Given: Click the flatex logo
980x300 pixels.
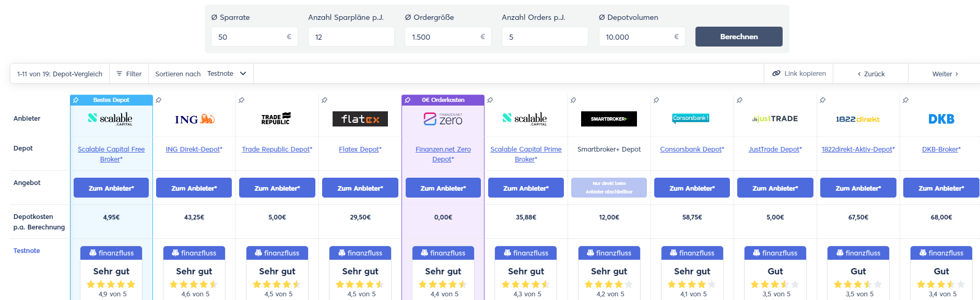Looking at the screenshot, I should tap(360, 119).
